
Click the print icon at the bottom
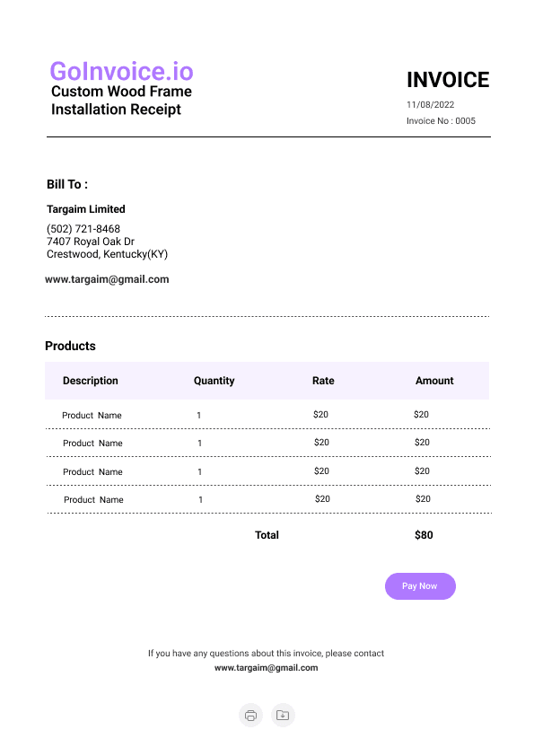(250, 715)
